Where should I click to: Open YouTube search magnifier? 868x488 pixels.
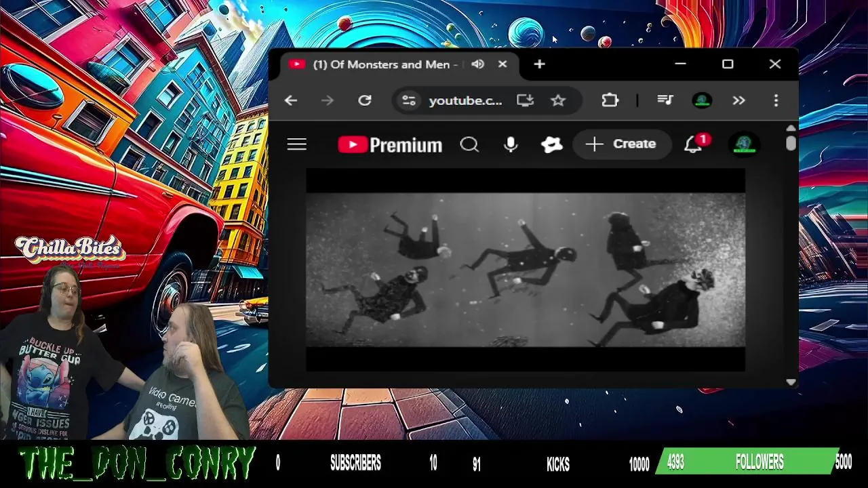click(469, 144)
